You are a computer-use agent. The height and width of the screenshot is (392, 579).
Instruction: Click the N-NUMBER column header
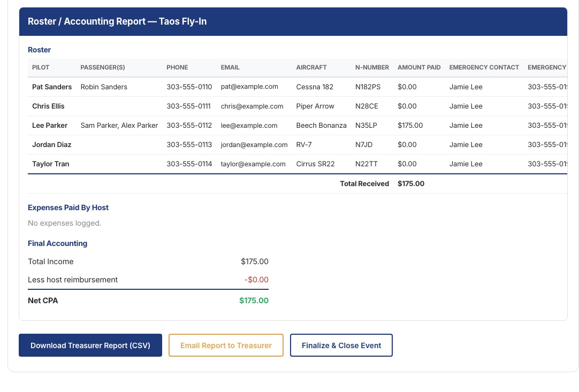coord(372,67)
